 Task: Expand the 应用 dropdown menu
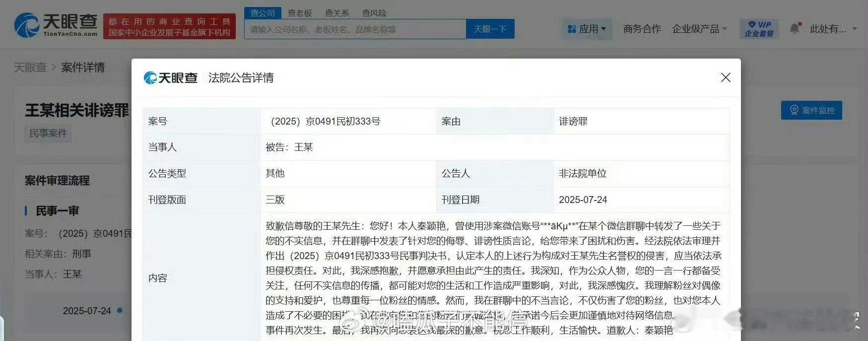(587, 29)
